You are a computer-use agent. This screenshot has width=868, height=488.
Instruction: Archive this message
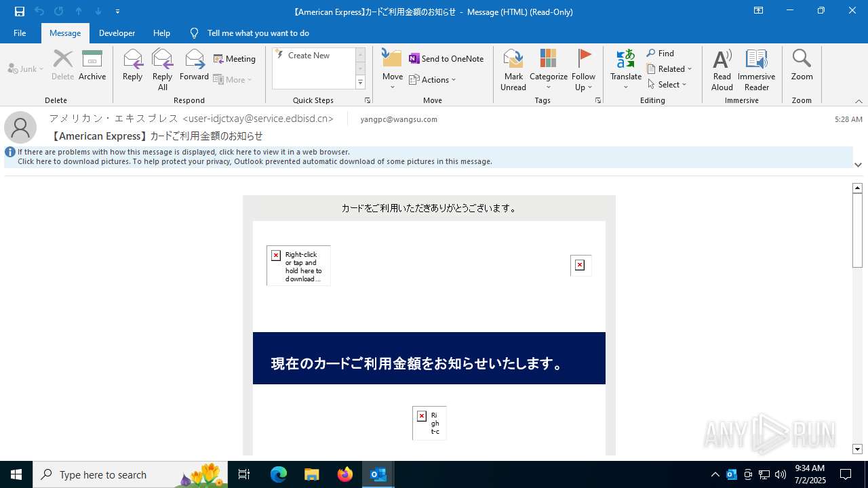(x=92, y=66)
